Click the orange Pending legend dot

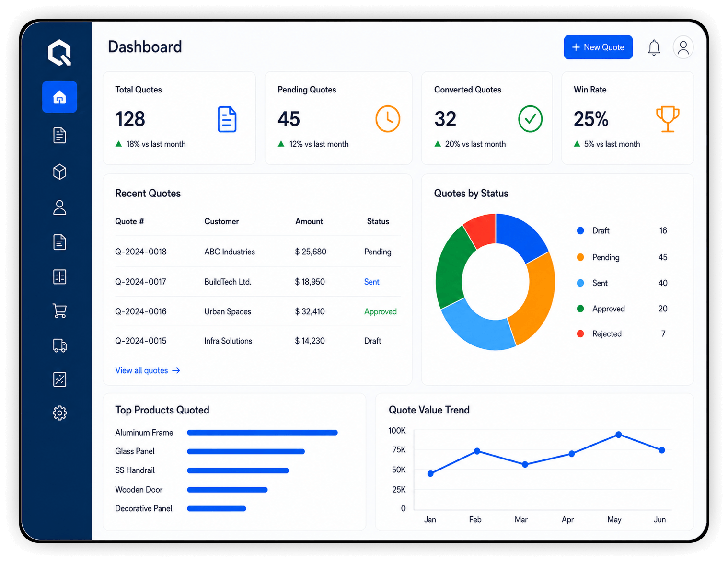pos(580,257)
